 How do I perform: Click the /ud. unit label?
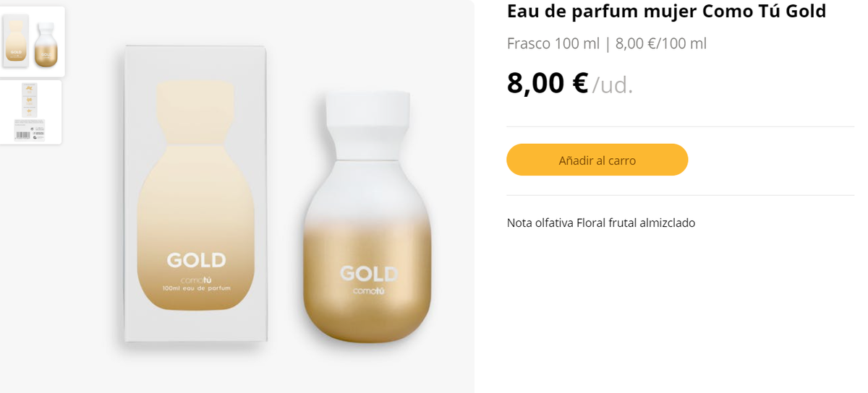pyautogui.click(x=613, y=85)
